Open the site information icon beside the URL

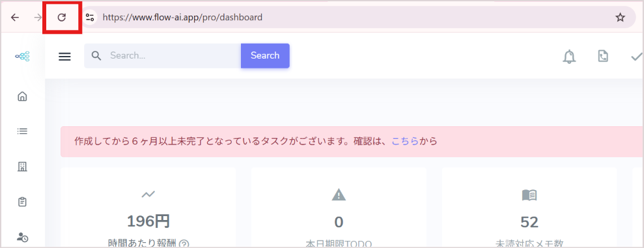coord(90,17)
